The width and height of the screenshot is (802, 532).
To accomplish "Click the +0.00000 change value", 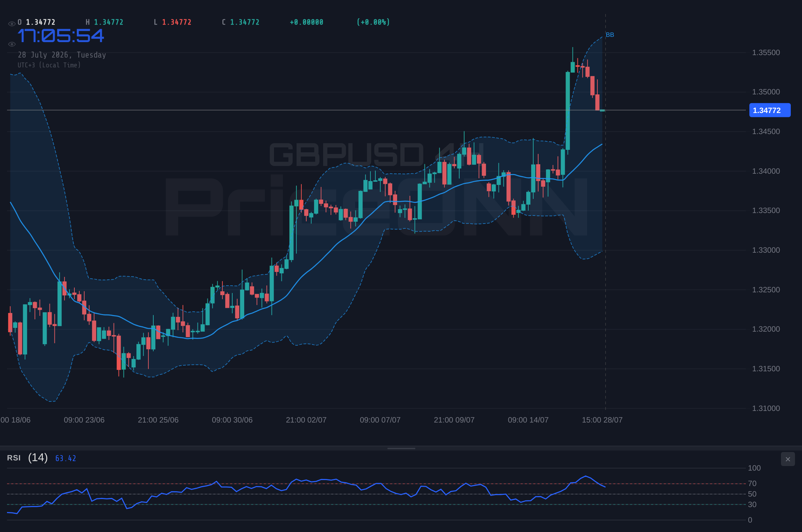I will pyautogui.click(x=307, y=22).
